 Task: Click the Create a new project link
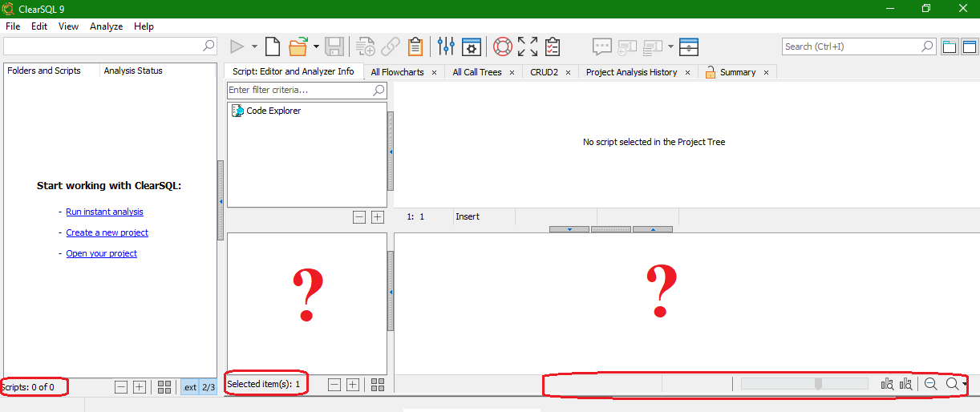[107, 232]
